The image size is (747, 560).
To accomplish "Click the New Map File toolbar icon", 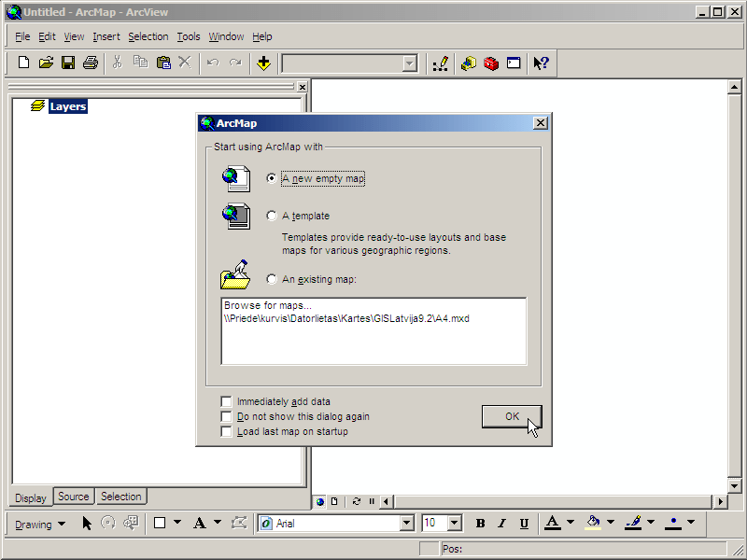I will click(23, 63).
